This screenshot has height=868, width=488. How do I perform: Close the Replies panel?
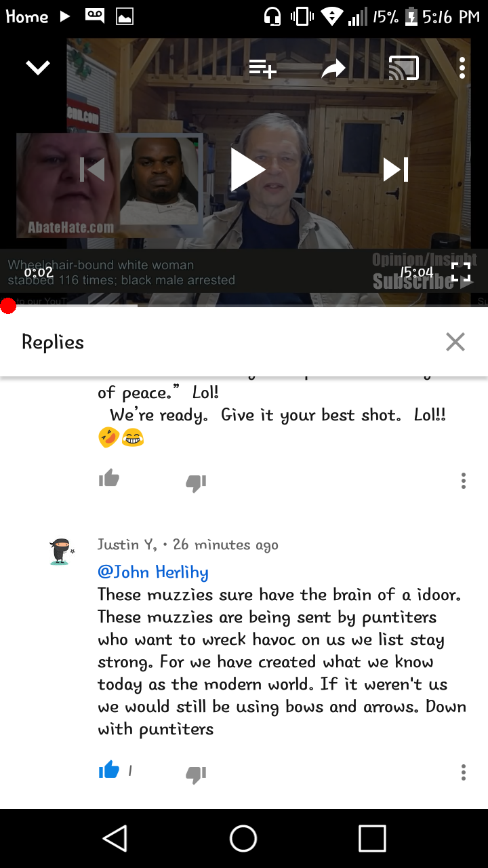[455, 342]
